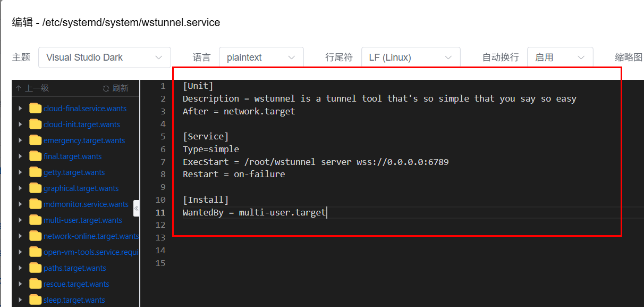This screenshot has height=307, width=644.
Task: Expand the multi-user.target.wants folder arrow
Action: [20, 220]
